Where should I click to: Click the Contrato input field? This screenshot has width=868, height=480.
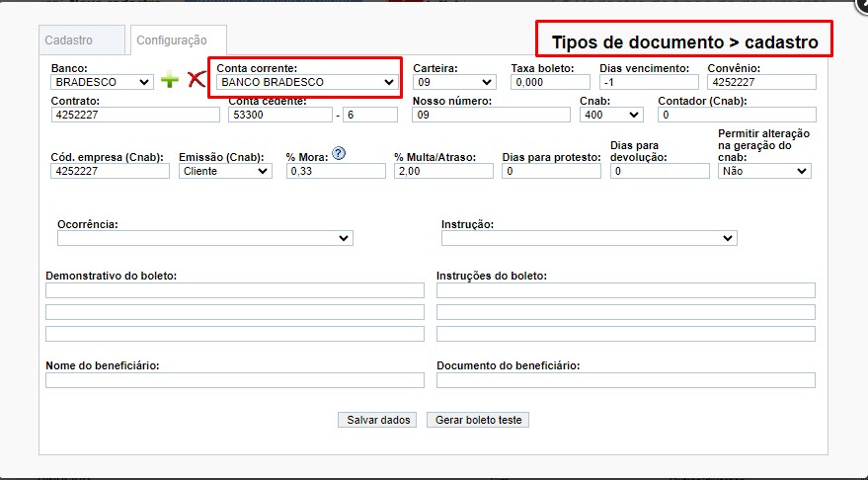pos(135,115)
